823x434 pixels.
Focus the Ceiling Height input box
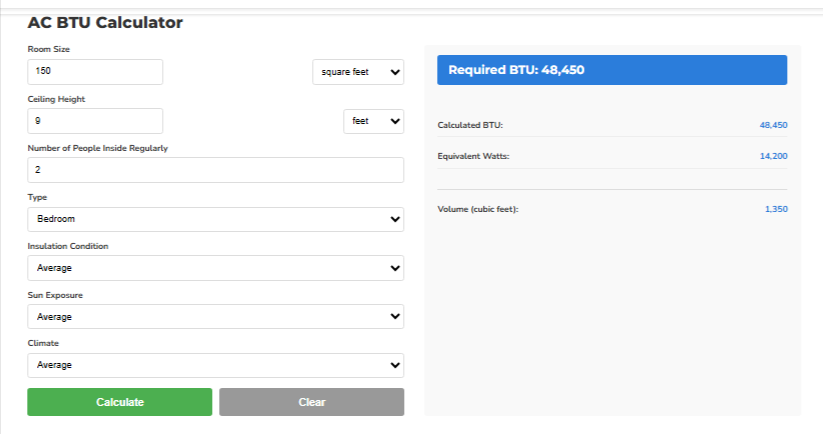tap(95, 121)
